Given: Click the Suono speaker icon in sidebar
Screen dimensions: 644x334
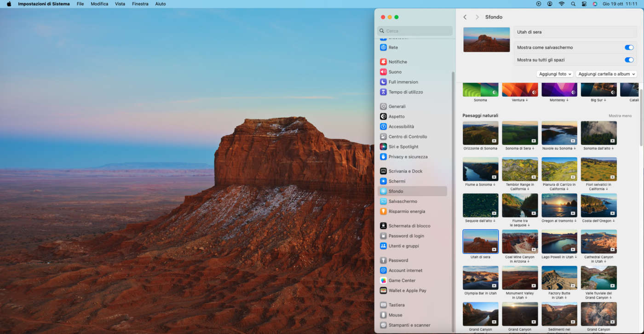Looking at the screenshot, I should 383,72.
